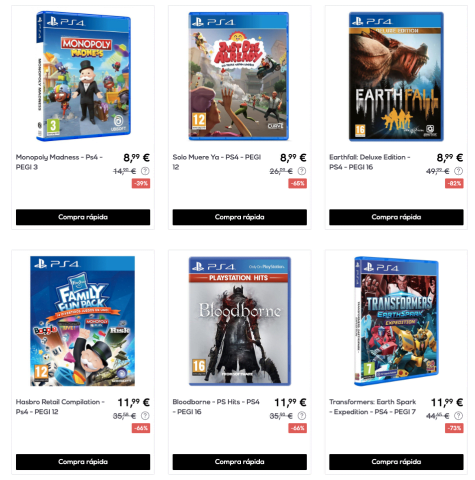Click Compra rápida under Monopoly Madness

tap(83, 217)
